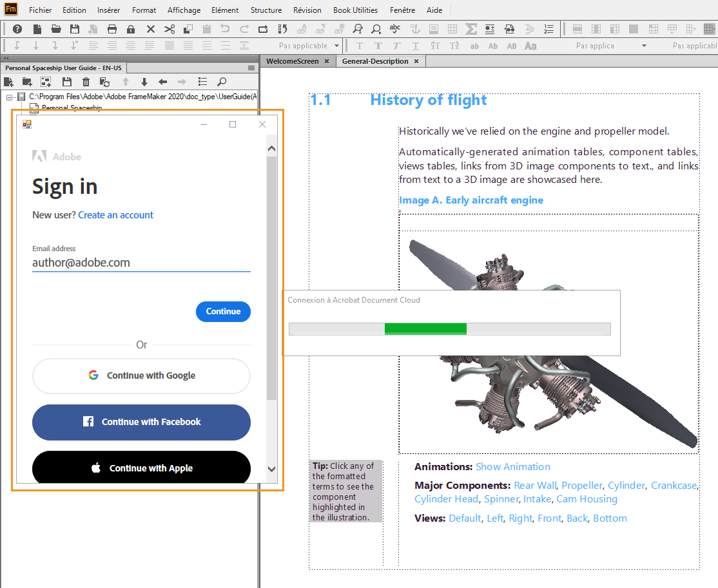Click the Print icon in toolbar

pyautogui.click(x=112, y=29)
